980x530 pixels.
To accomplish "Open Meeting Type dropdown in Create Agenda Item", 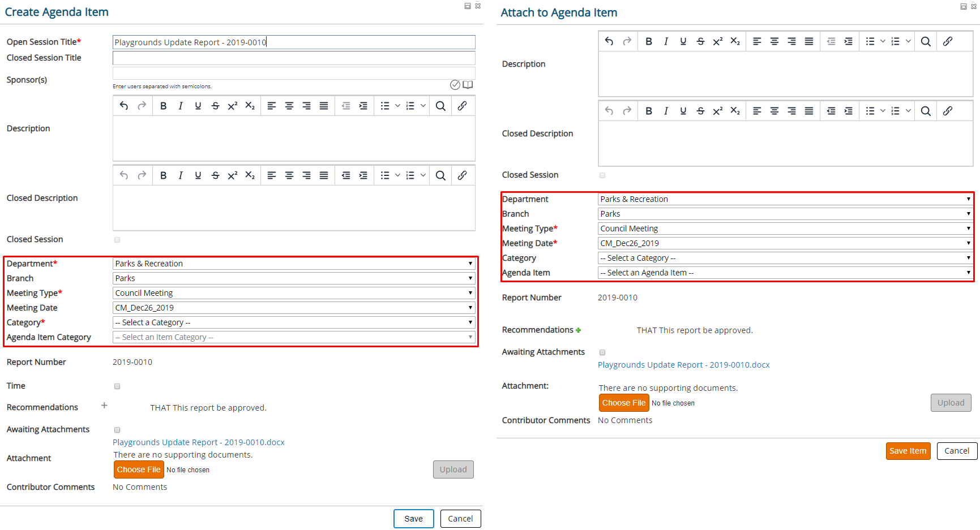I will (294, 293).
